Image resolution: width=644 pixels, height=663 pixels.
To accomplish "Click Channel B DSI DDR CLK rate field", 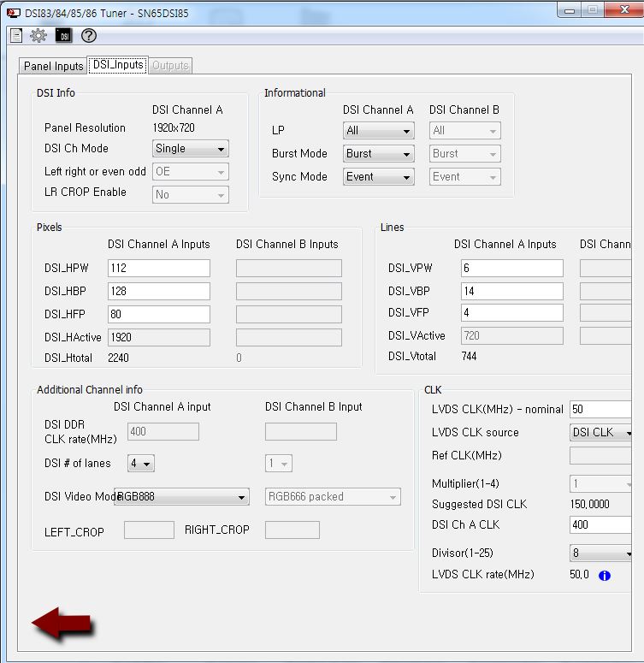I will [301, 432].
